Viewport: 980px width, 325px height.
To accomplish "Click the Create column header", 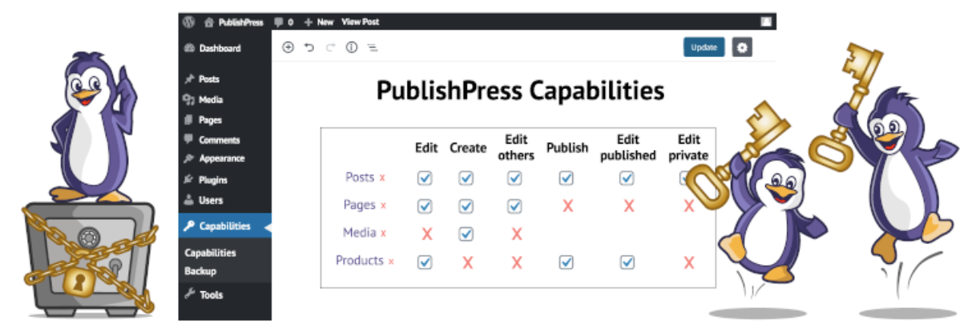I will (x=467, y=148).
